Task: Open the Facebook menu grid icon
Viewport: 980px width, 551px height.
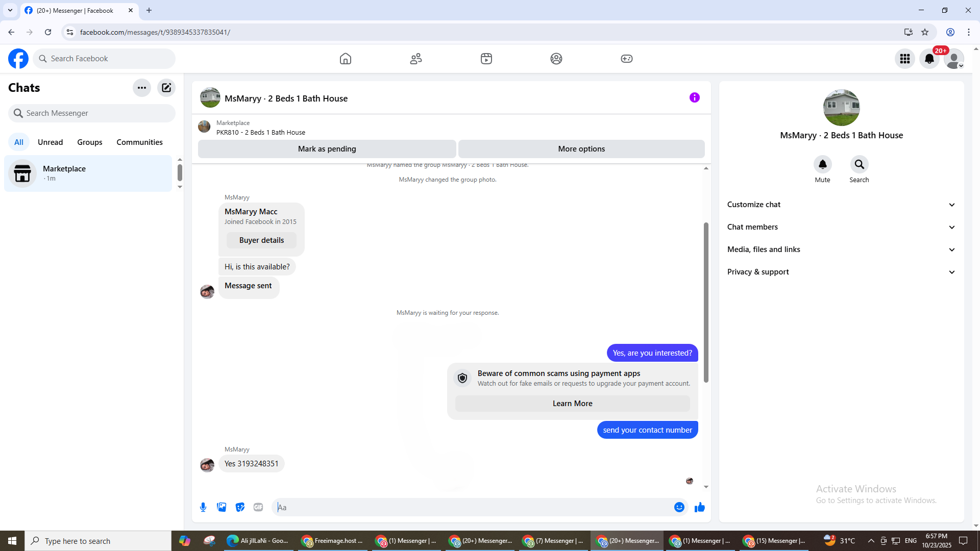Action: point(905,59)
